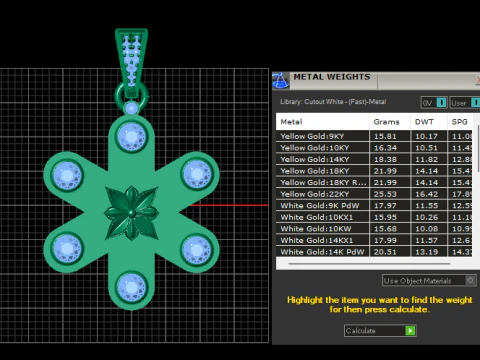Click the 11.55 DWT value

[426, 206]
